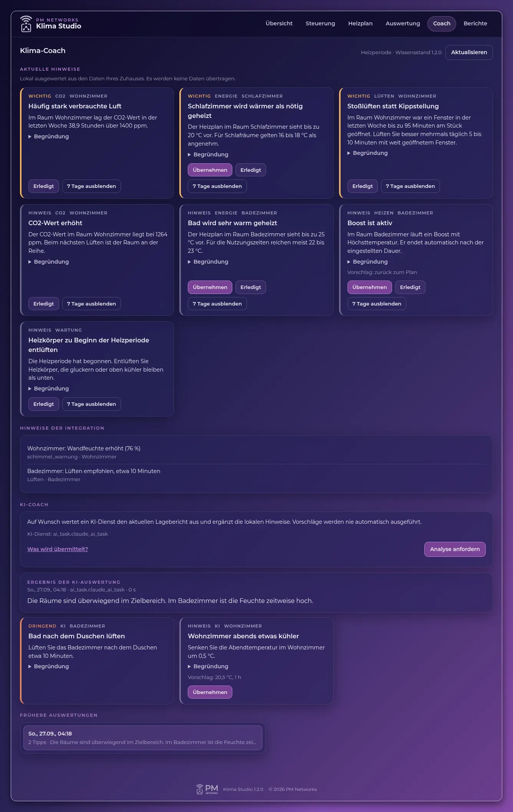Open the Heizplan tab
Viewport: 513px width, 812px height.
click(360, 23)
